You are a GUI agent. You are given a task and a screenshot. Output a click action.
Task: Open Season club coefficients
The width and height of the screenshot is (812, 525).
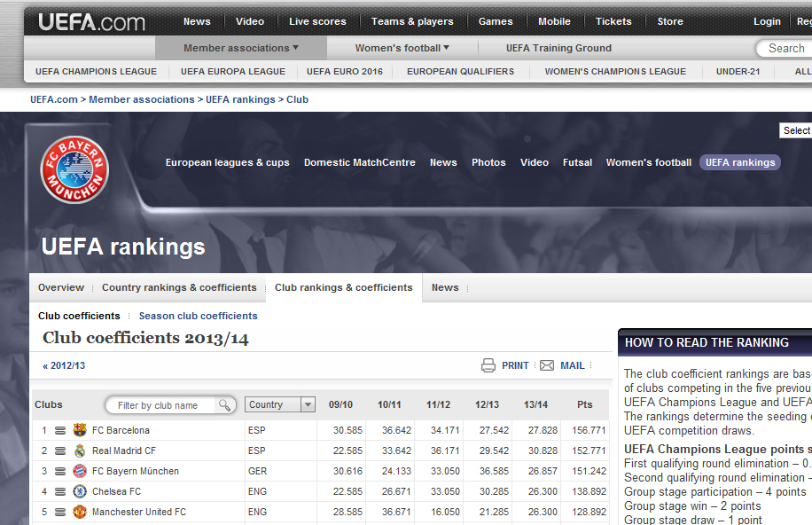198,316
